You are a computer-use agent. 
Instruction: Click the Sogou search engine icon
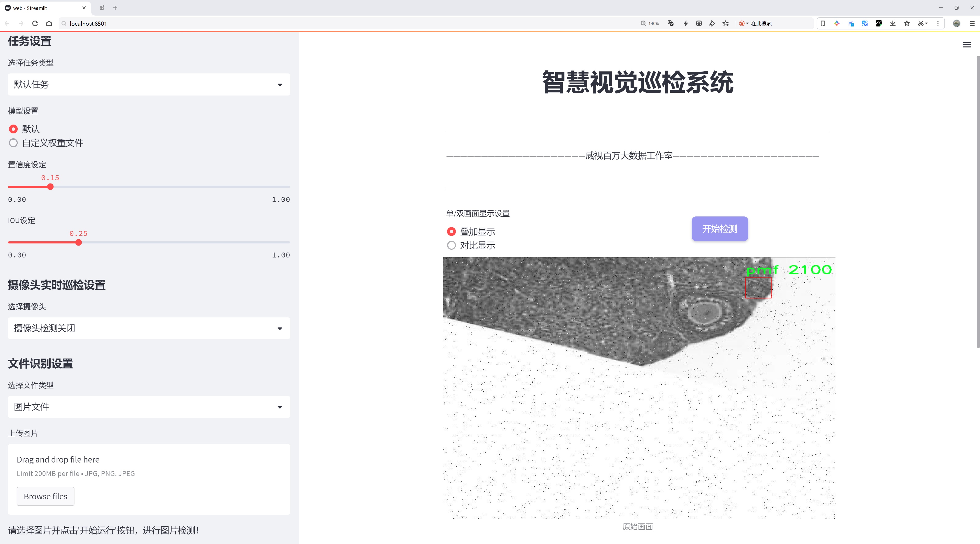(x=742, y=24)
